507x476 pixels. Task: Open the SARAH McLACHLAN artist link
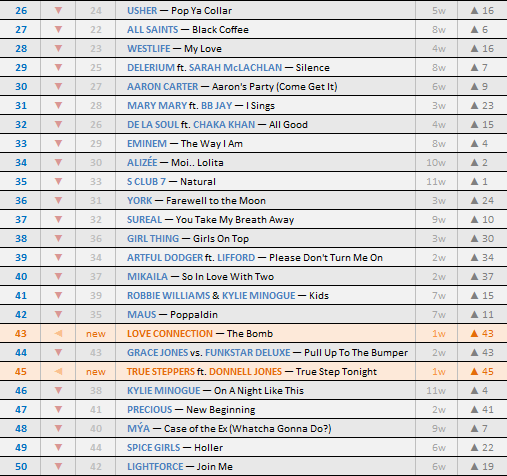tap(235, 68)
